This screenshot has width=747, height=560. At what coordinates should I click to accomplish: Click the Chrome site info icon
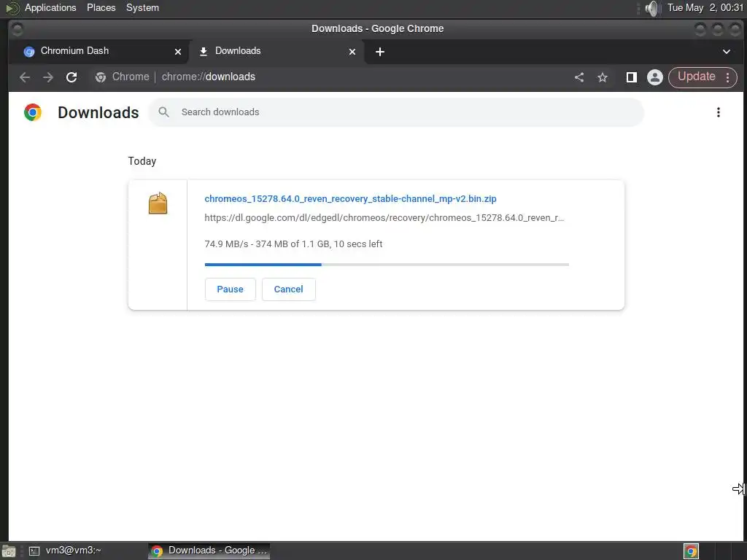(101, 77)
